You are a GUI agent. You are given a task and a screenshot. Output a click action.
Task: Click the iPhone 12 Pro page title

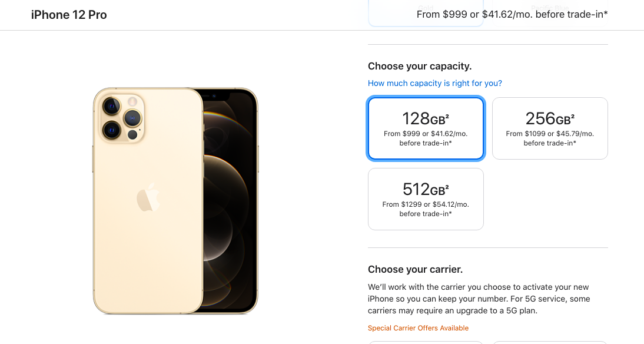(x=69, y=15)
